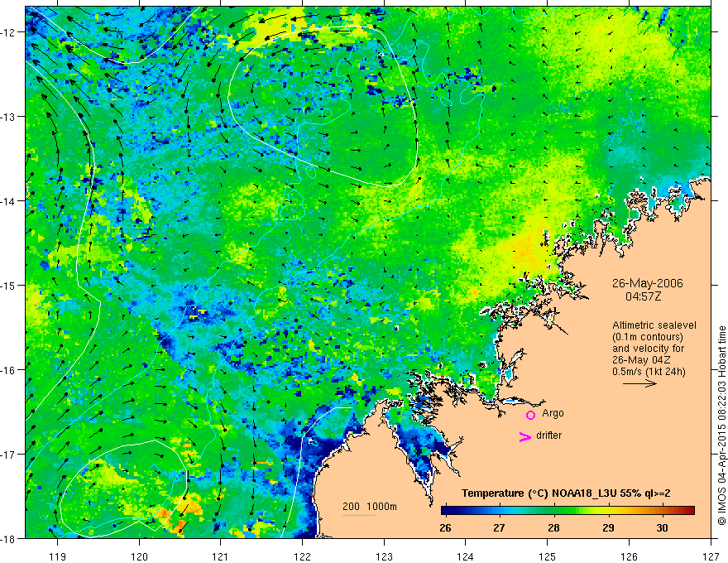Click latitude axis label -14
Viewport: 728px width, 563px height.
[x=8, y=200]
